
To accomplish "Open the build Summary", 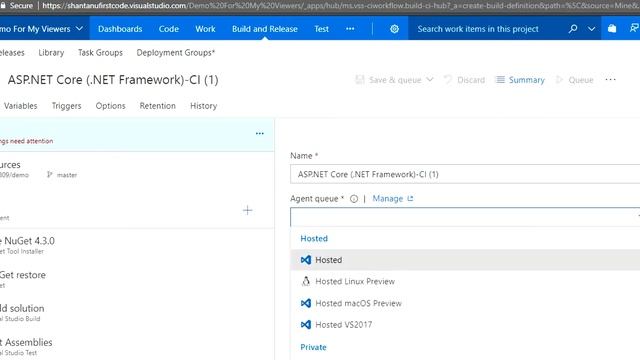I will point(520,80).
